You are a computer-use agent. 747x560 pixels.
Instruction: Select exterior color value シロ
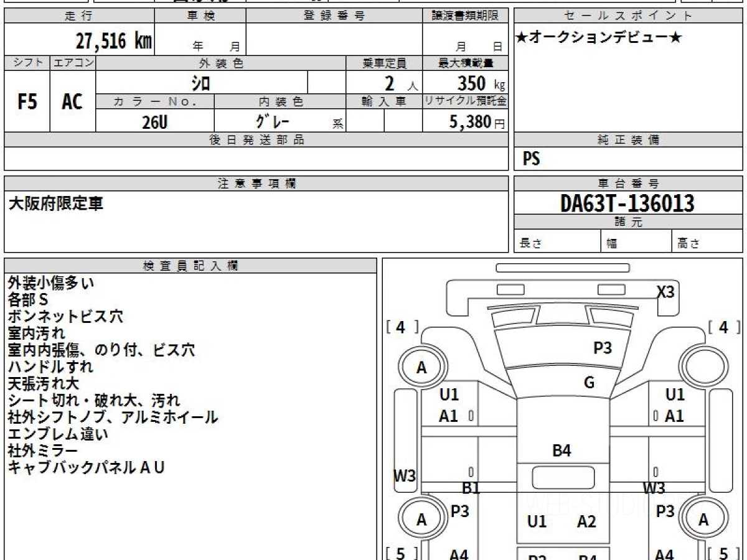(x=200, y=83)
